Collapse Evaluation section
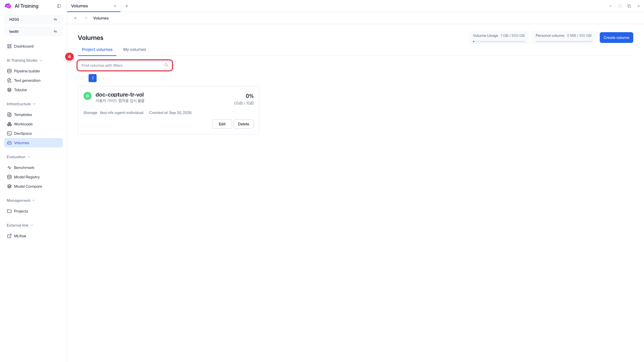The image size is (644, 362). (18, 157)
